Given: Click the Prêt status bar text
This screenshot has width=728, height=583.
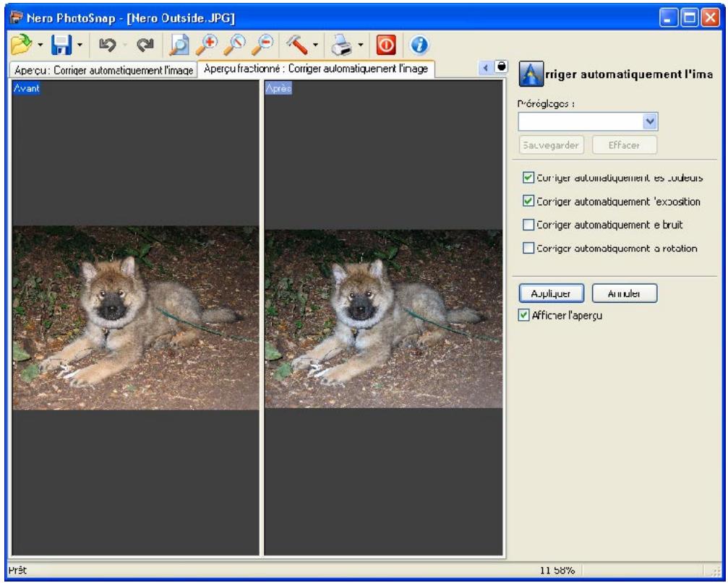Looking at the screenshot, I should tap(17, 570).
